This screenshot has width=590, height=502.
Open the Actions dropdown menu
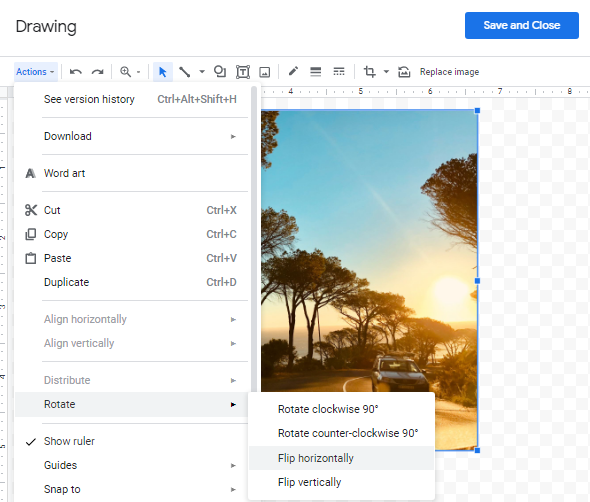click(x=36, y=71)
